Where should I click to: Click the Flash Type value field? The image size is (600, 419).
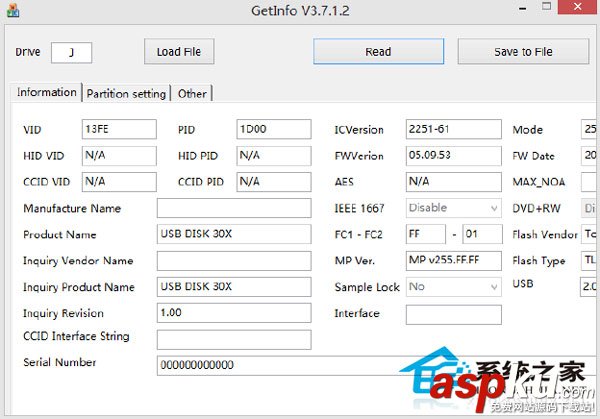click(x=590, y=261)
